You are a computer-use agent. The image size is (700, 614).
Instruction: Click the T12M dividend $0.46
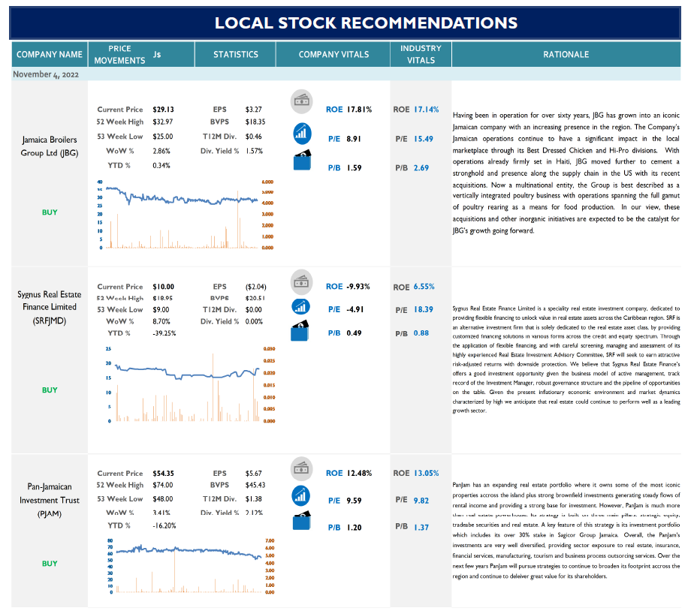point(254,137)
